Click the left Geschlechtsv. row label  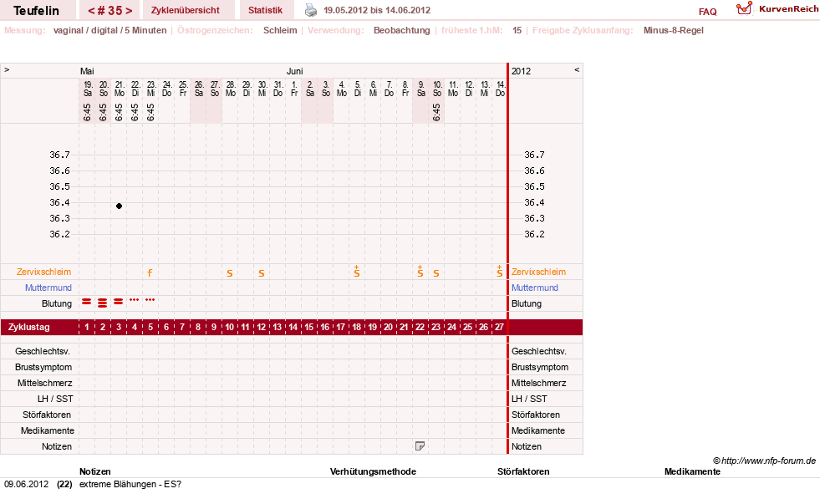coord(43,351)
